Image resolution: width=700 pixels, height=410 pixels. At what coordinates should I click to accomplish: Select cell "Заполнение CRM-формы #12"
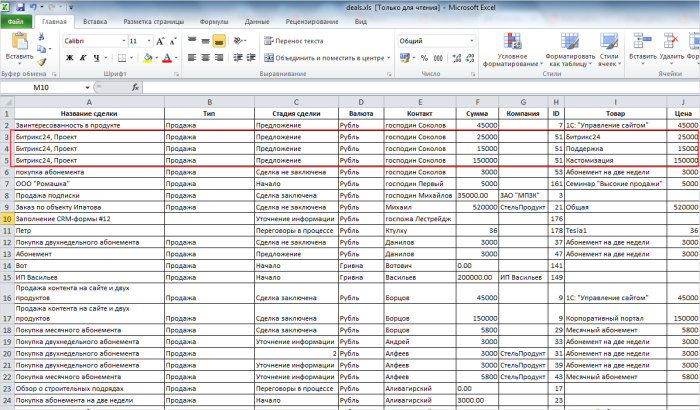pyautogui.click(x=89, y=219)
